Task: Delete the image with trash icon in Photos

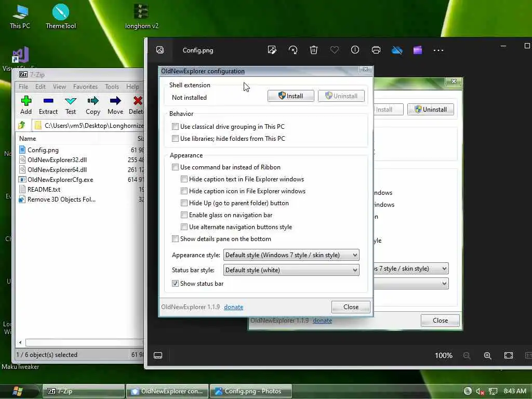Action: tap(314, 50)
